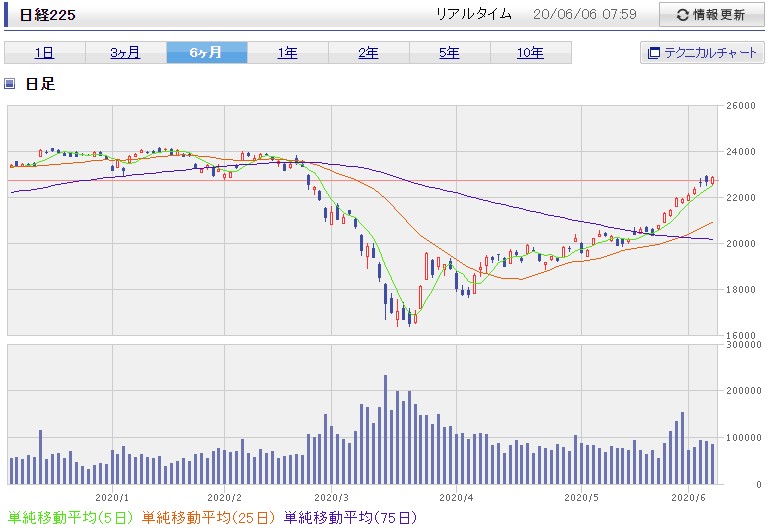Show the 5年 chart range
The width and height of the screenshot is (772, 530).
pos(450,52)
